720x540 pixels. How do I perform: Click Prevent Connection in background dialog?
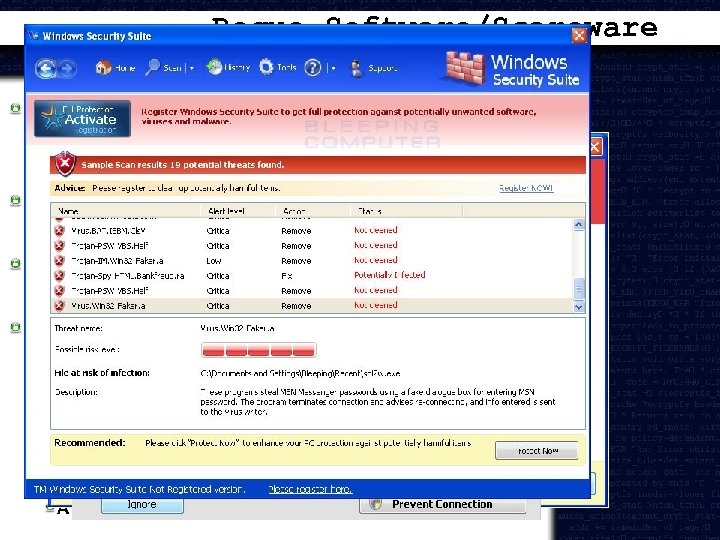pyautogui.click(x=442, y=504)
